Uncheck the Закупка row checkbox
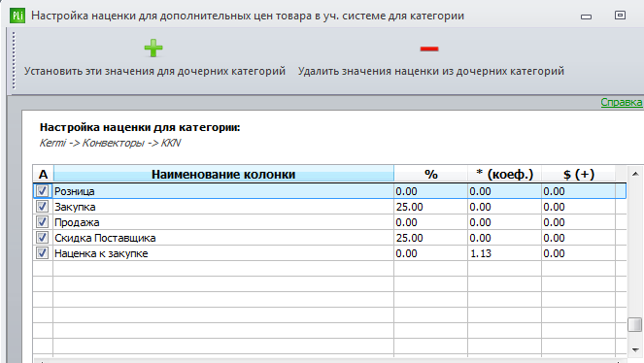Image resolution: width=644 pixels, height=363 pixels. [x=42, y=207]
